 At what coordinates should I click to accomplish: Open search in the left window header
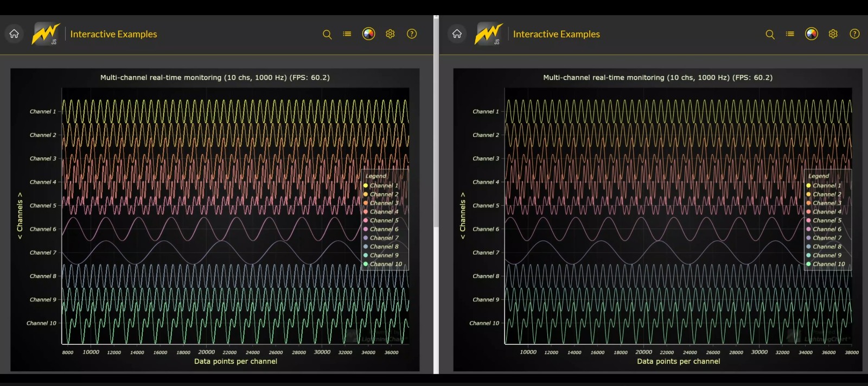[x=327, y=34]
